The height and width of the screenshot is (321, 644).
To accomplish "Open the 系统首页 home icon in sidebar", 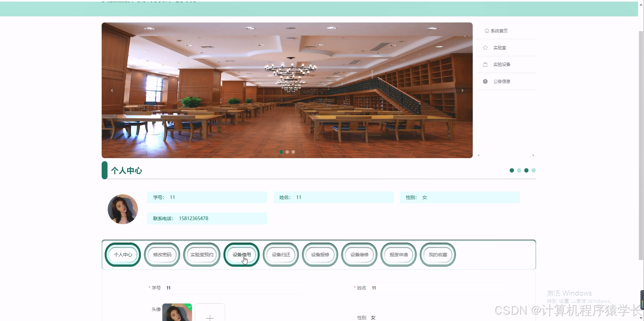I will pyautogui.click(x=487, y=30).
